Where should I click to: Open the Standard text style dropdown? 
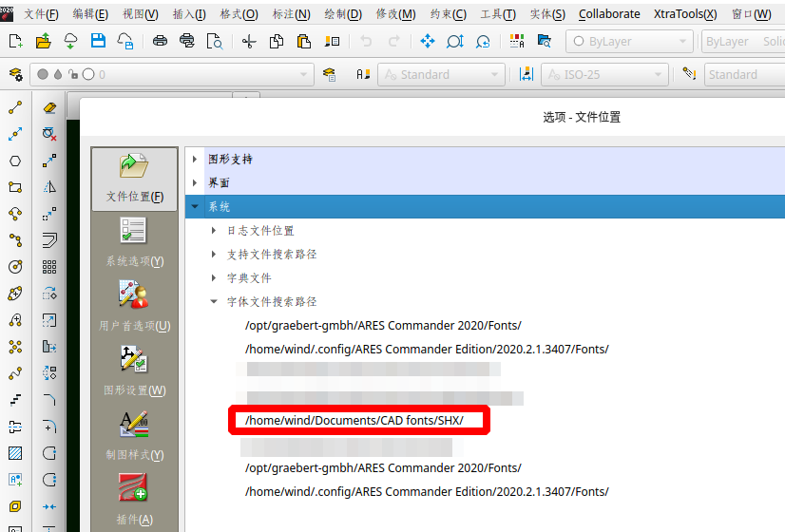click(x=442, y=74)
